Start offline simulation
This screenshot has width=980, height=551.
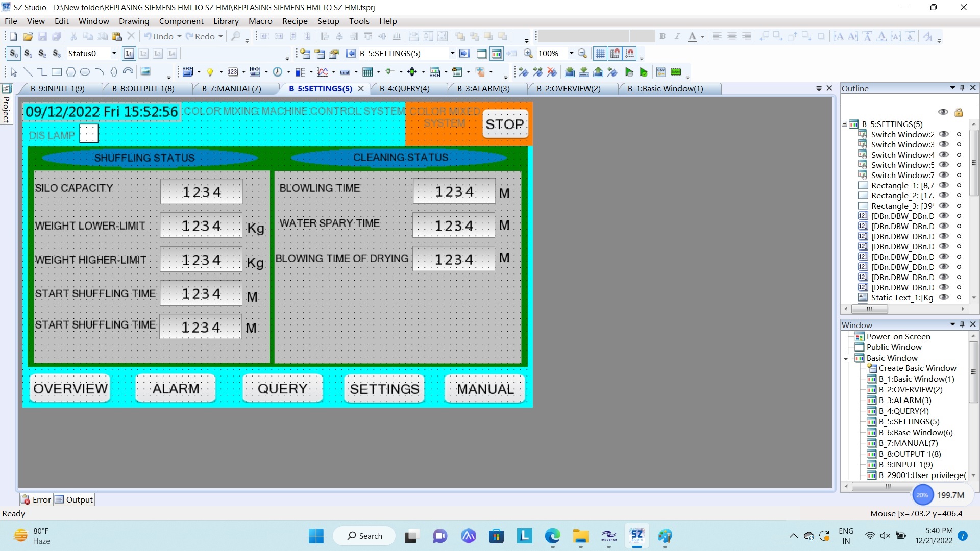coord(629,72)
